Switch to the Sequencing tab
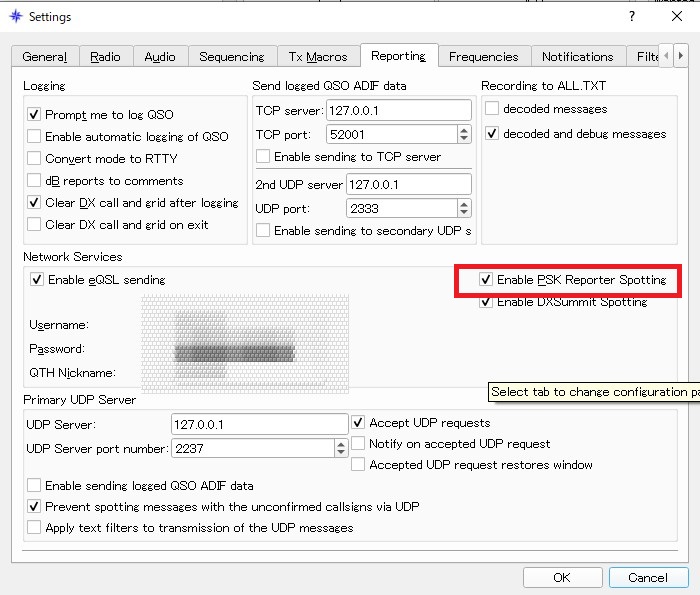Image resolution: width=700 pixels, height=595 pixels. 232,57
